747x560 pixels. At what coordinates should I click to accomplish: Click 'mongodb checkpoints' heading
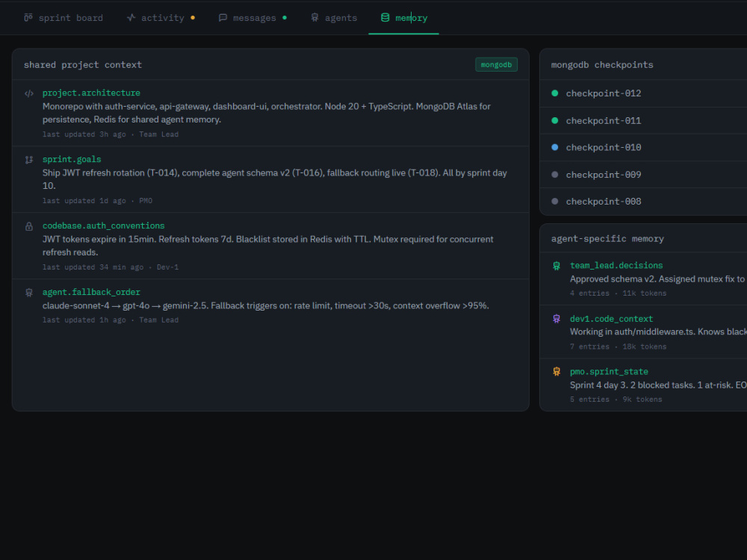602,65
